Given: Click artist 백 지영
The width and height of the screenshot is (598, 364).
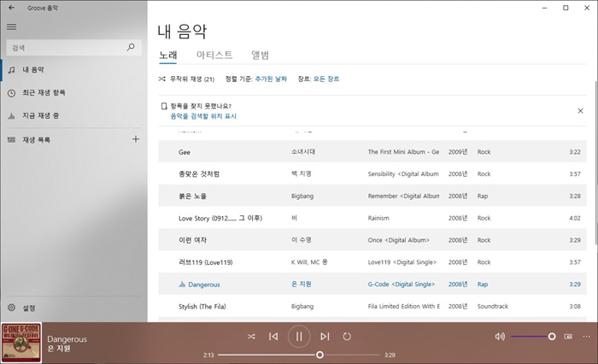Looking at the screenshot, I should (x=302, y=173).
